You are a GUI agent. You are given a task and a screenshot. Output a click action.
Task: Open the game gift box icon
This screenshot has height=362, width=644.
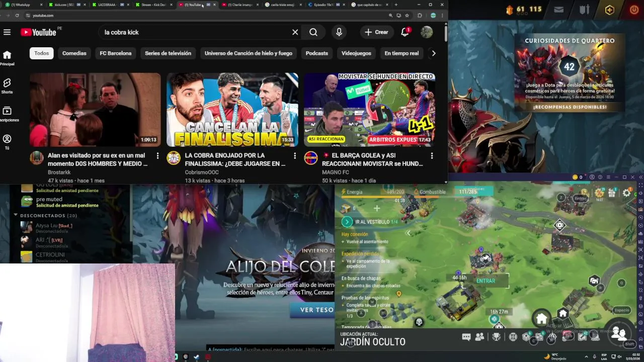pyautogui.click(x=612, y=193)
